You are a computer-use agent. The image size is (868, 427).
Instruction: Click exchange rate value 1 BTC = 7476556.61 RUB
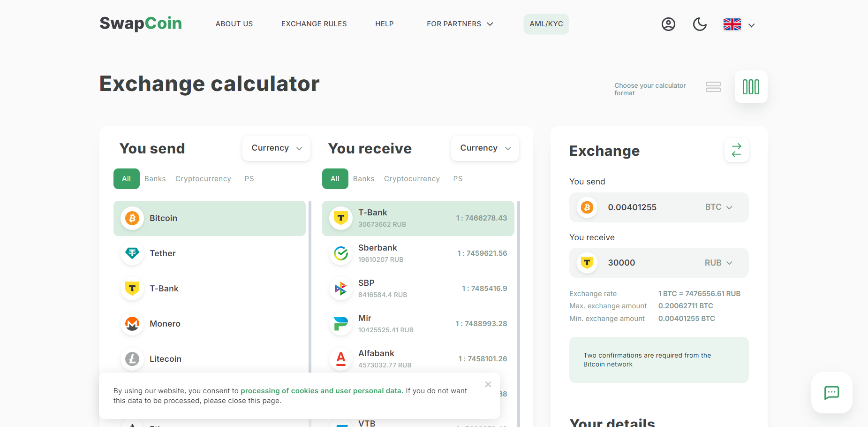(x=699, y=294)
